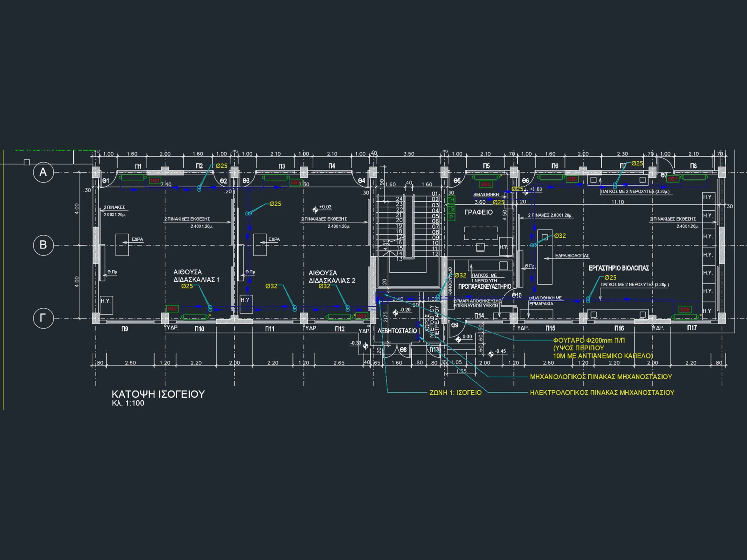
Task: Select ΜΗΧΑΝΟΛΟΓΙΚΟΣ ΠΙΝΑΚΑΣ ΜΗΧΑΝΟΣΤΑΣΙΟΥ label
Action: tap(601, 377)
